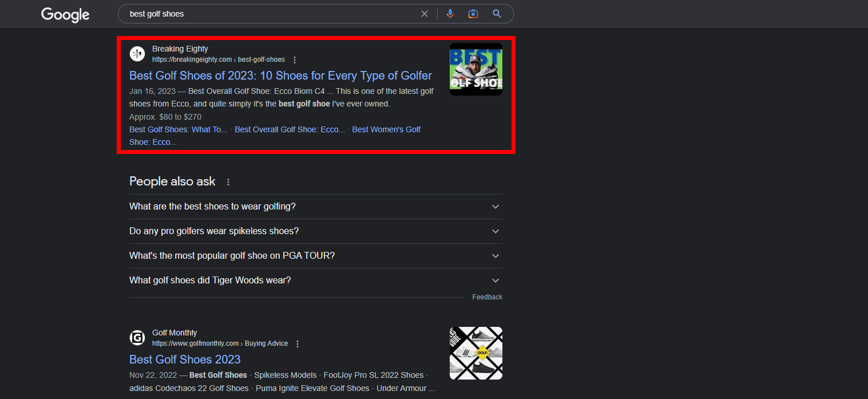The width and height of the screenshot is (868, 399).
Task: Click the Golf Monthly site name
Action: tap(175, 333)
